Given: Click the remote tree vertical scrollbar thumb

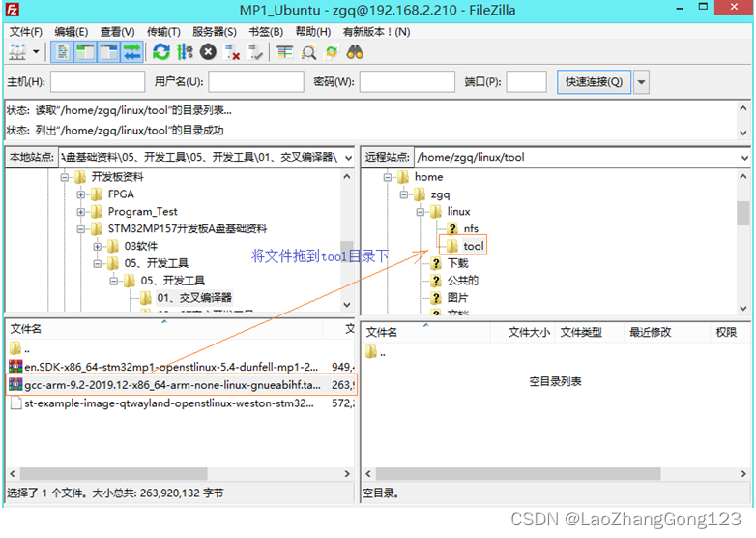Looking at the screenshot, I should pyautogui.click(x=743, y=213).
